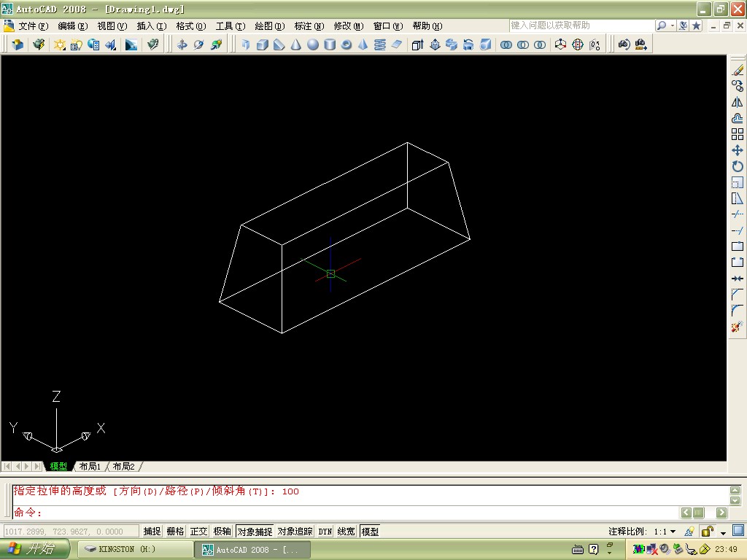The height and width of the screenshot is (560, 747).
Task: Select the Helix tool
Action: coord(379,44)
